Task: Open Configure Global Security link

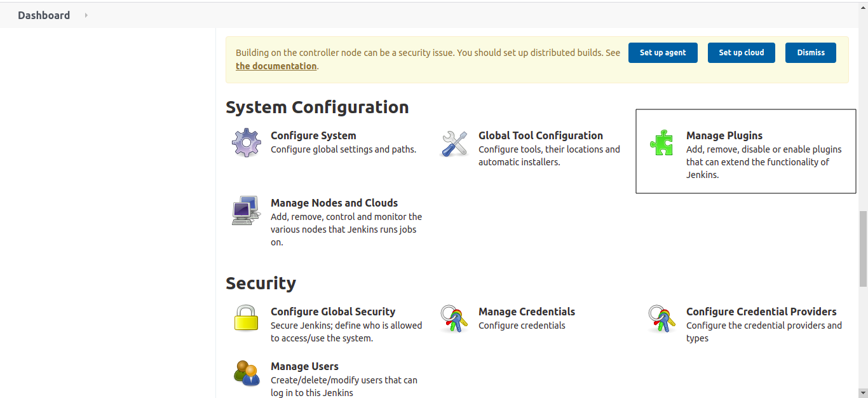Action: [333, 312]
